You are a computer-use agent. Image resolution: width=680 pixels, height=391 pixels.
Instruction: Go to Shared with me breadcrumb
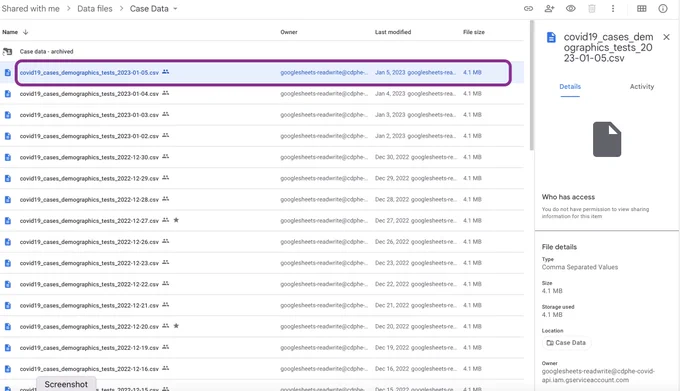click(x=30, y=9)
